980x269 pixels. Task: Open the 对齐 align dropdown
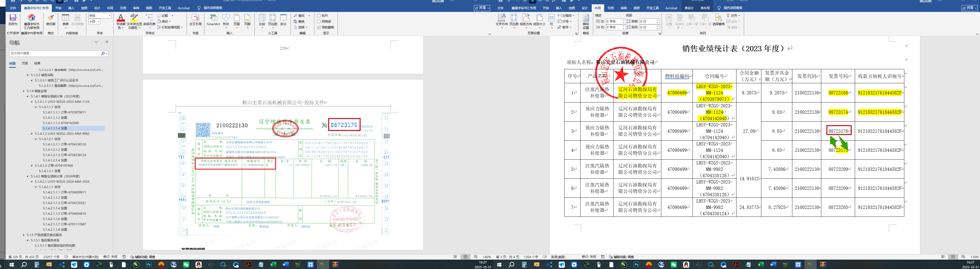coord(733,15)
